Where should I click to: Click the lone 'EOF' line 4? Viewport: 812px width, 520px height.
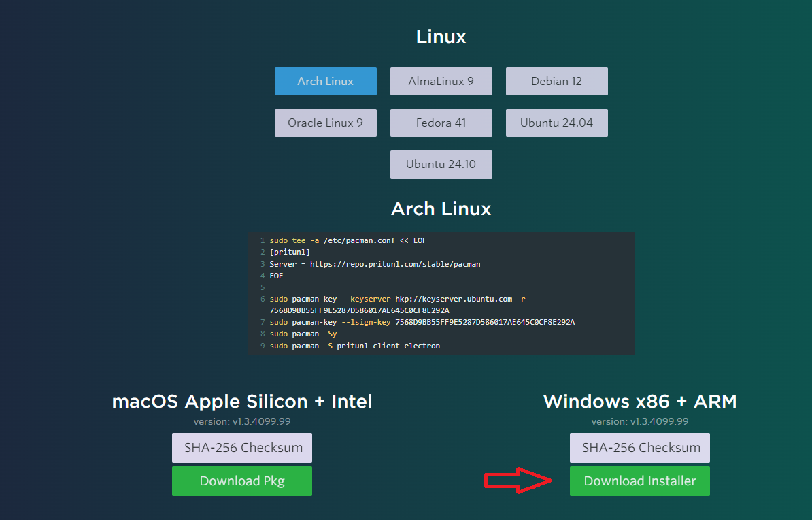click(276, 276)
